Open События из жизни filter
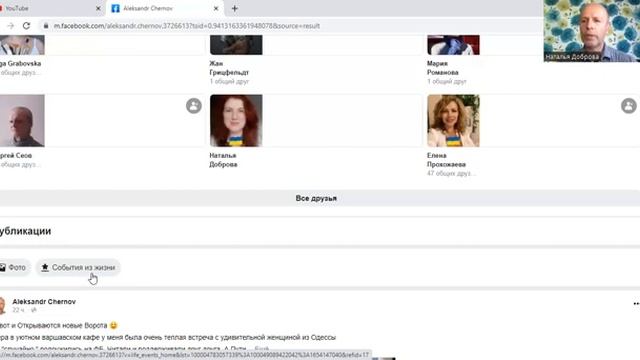640x360 pixels. click(x=78, y=267)
